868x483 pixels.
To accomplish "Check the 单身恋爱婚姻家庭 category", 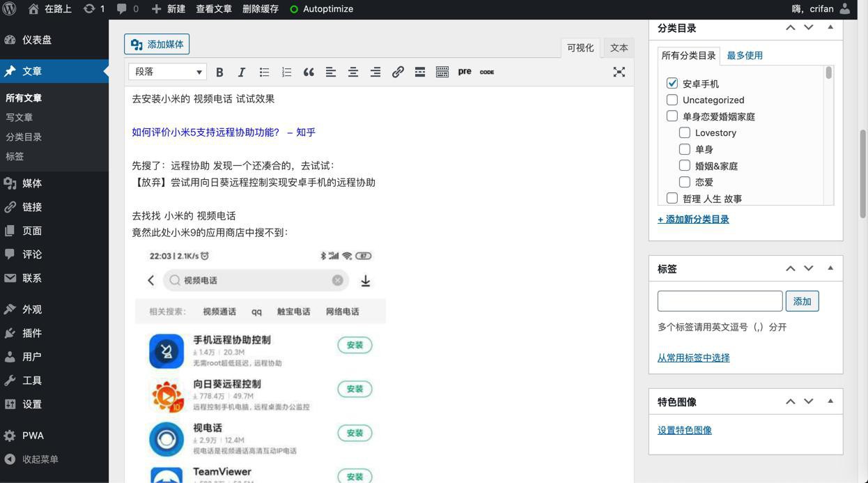I will 672,116.
